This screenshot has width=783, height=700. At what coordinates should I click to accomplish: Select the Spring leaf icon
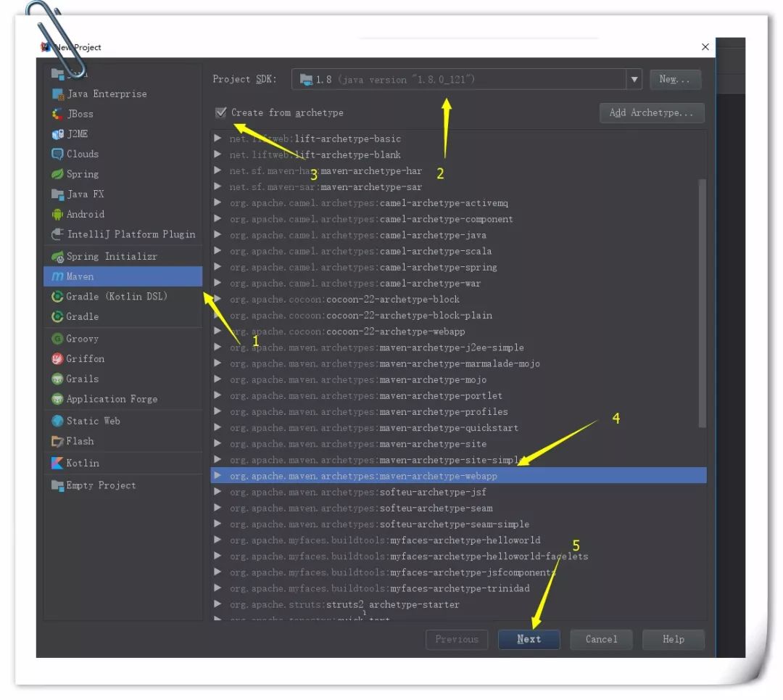tap(57, 174)
